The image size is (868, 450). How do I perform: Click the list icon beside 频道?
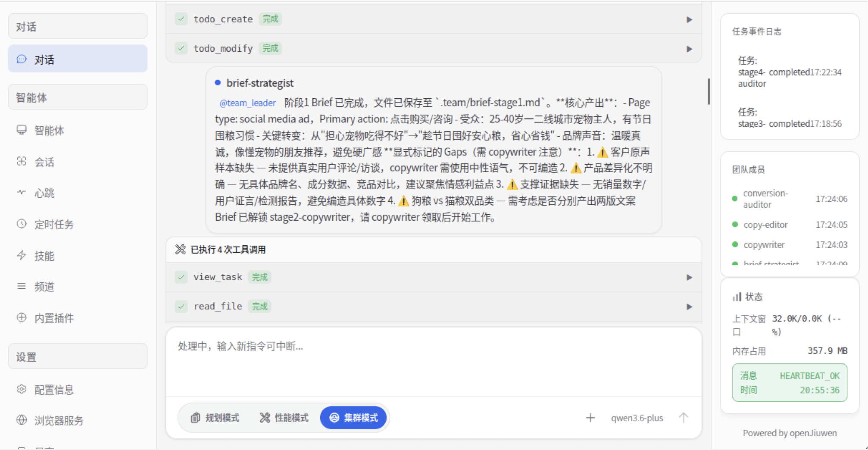[x=22, y=286]
